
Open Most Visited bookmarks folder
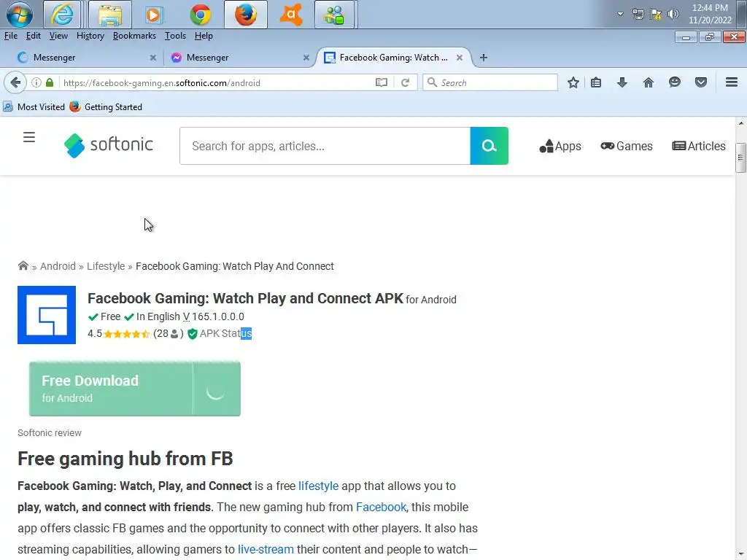[x=34, y=106]
